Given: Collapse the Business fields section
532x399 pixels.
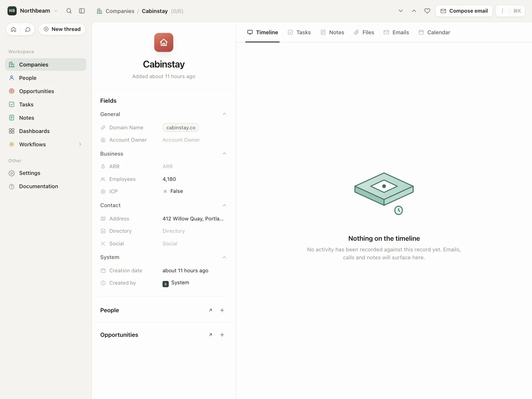Looking at the screenshot, I should pyautogui.click(x=224, y=154).
